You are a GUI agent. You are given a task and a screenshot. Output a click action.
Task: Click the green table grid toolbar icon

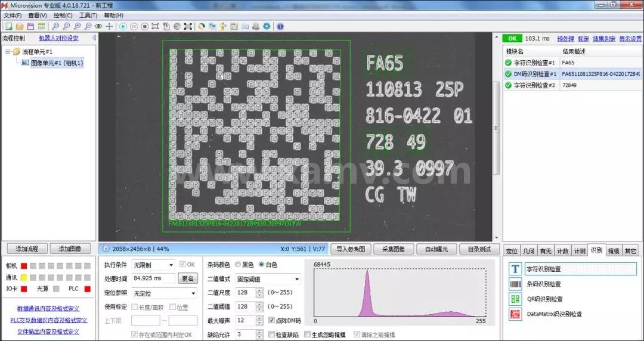point(42,26)
